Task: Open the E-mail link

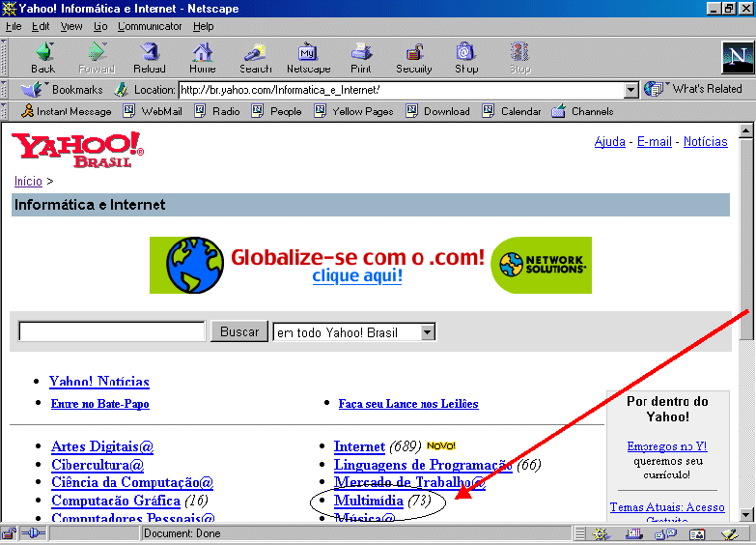Action: (655, 141)
